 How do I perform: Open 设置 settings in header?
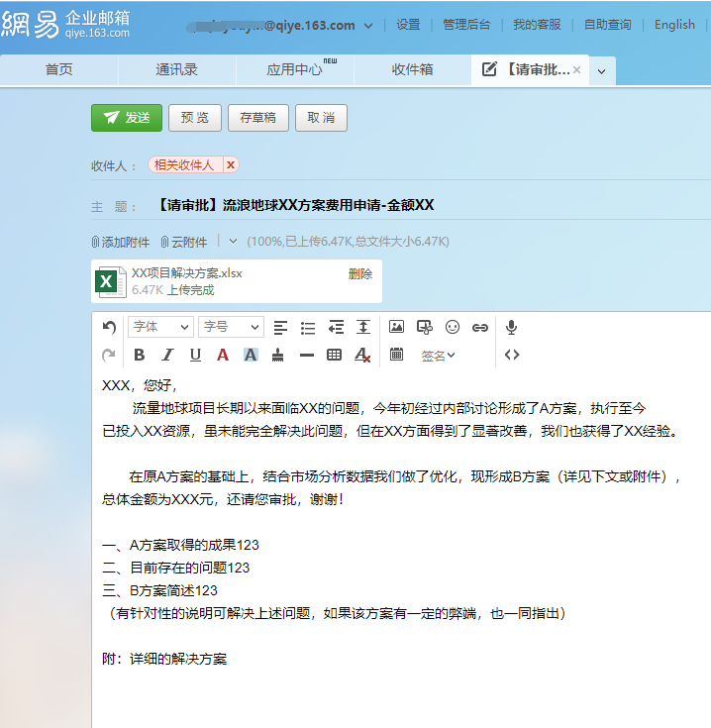coord(408,25)
